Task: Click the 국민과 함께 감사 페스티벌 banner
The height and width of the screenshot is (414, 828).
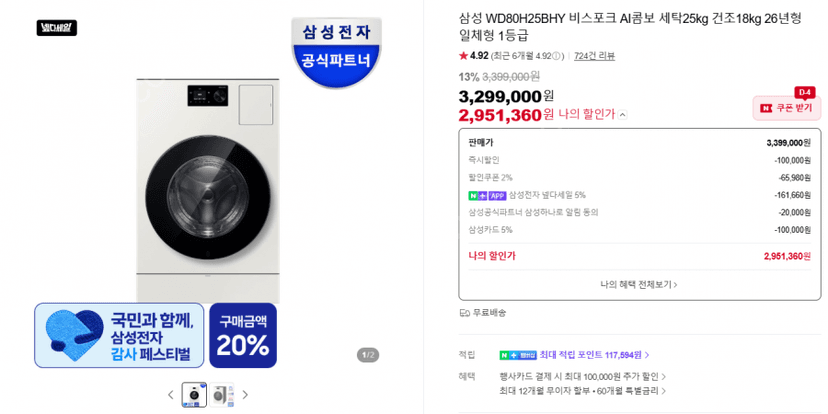Action: [119, 335]
